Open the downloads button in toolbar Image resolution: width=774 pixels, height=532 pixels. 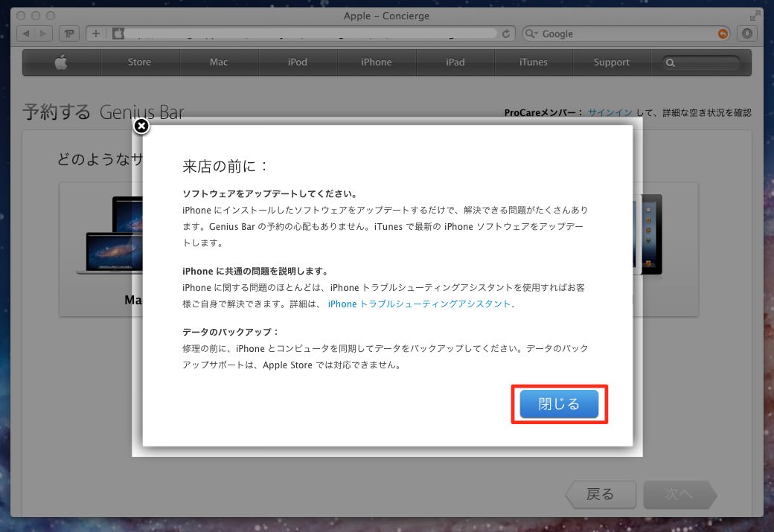[747, 33]
